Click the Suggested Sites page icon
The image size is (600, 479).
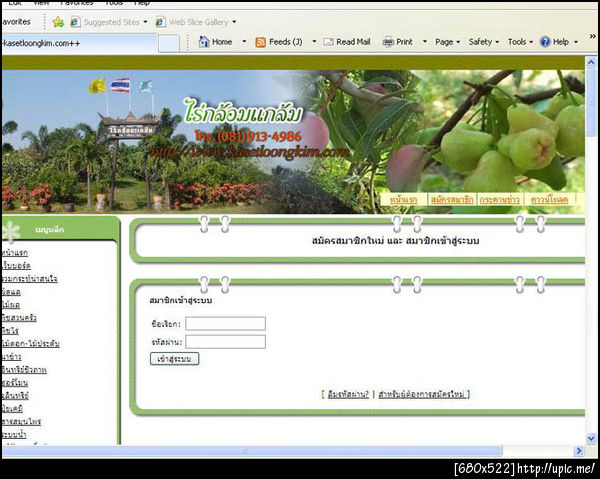click(x=75, y=22)
